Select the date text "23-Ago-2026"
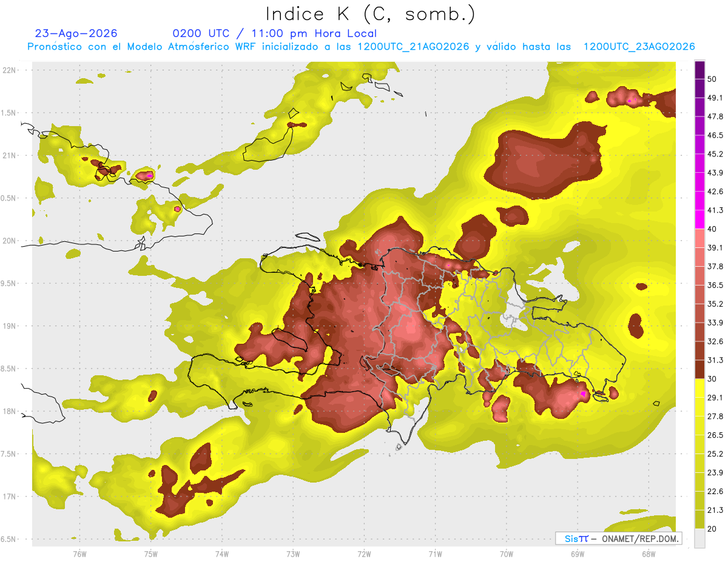Viewport: 728px width, 562px height. (x=76, y=33)
